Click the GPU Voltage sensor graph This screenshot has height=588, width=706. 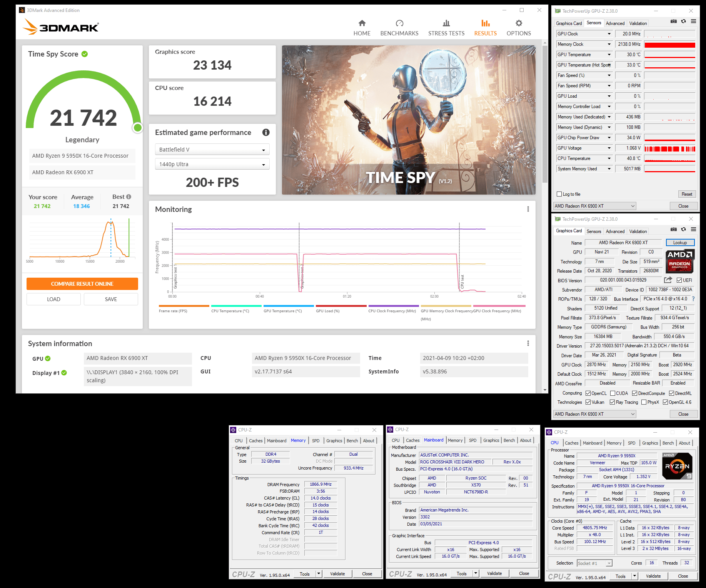pos(670,148)
